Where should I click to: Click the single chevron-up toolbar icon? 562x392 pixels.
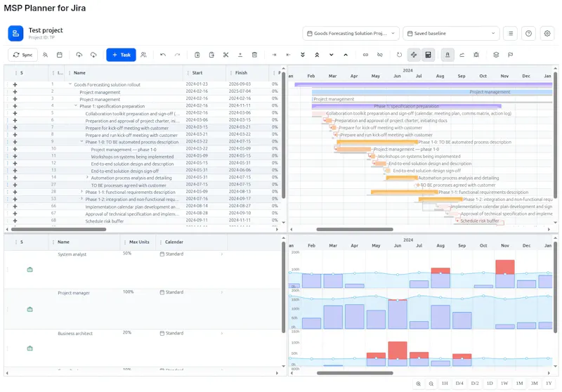[x=346, y=55]
